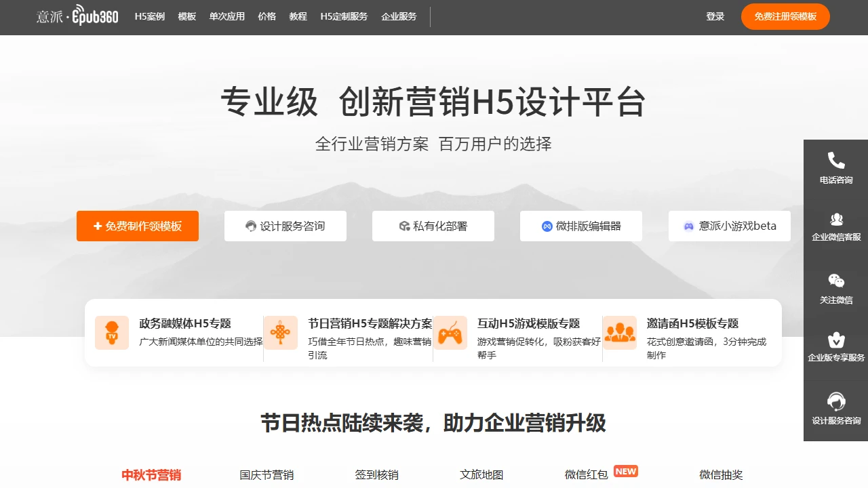Open 节日营销H5专题解决方案 title
Viewport: 868px width, 488px height.
(x=370, y=323)
